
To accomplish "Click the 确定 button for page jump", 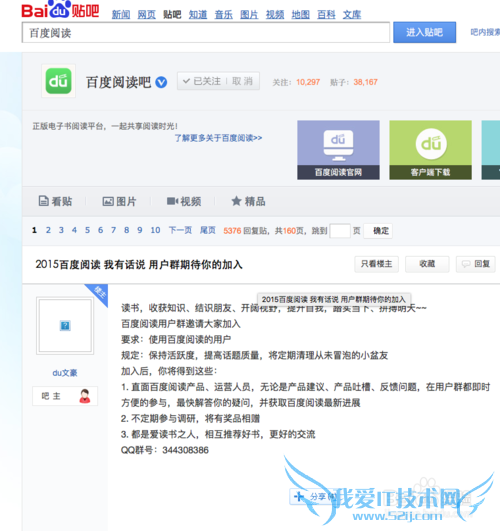I will tap(378, 231).
